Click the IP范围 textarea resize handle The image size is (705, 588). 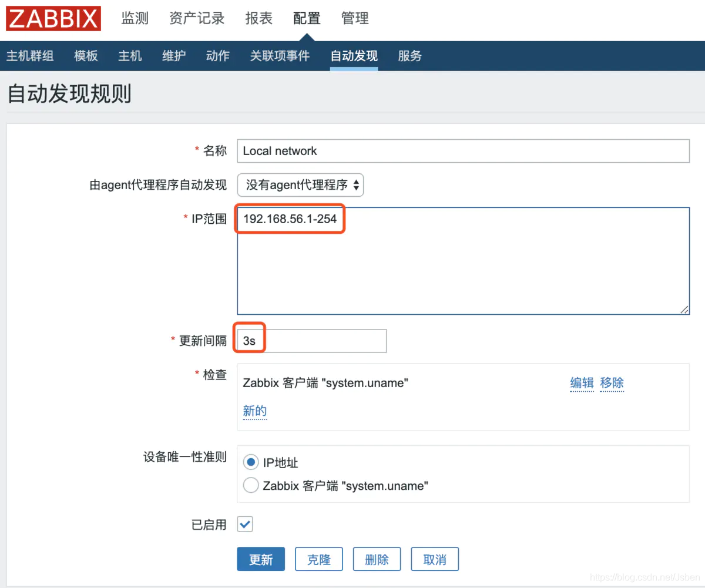[x=684, y=310]
